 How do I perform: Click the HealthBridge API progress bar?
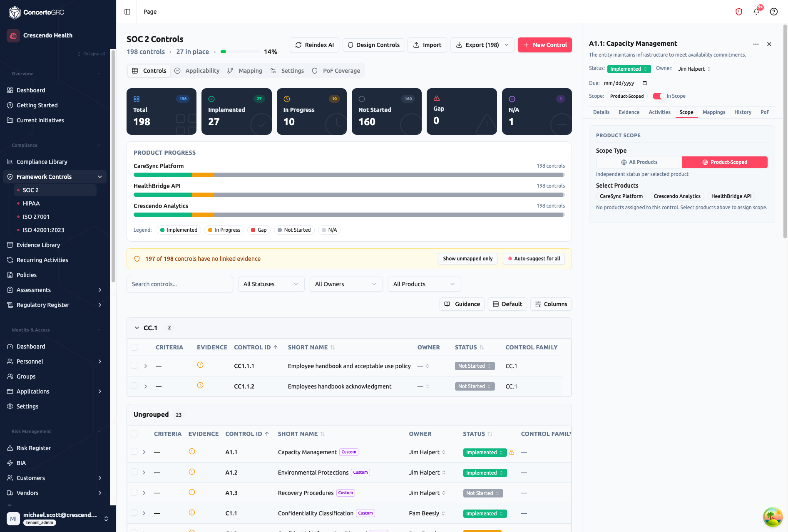click(x=349, y=195)
